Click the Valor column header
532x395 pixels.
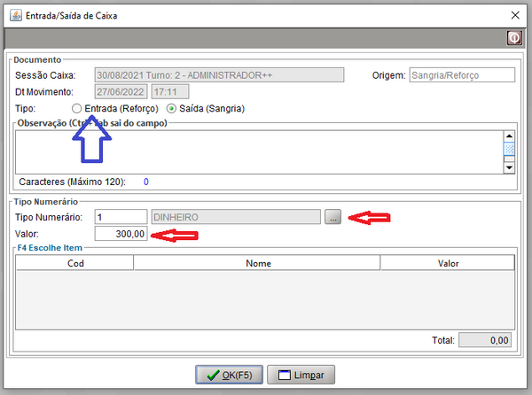point(448,263)
